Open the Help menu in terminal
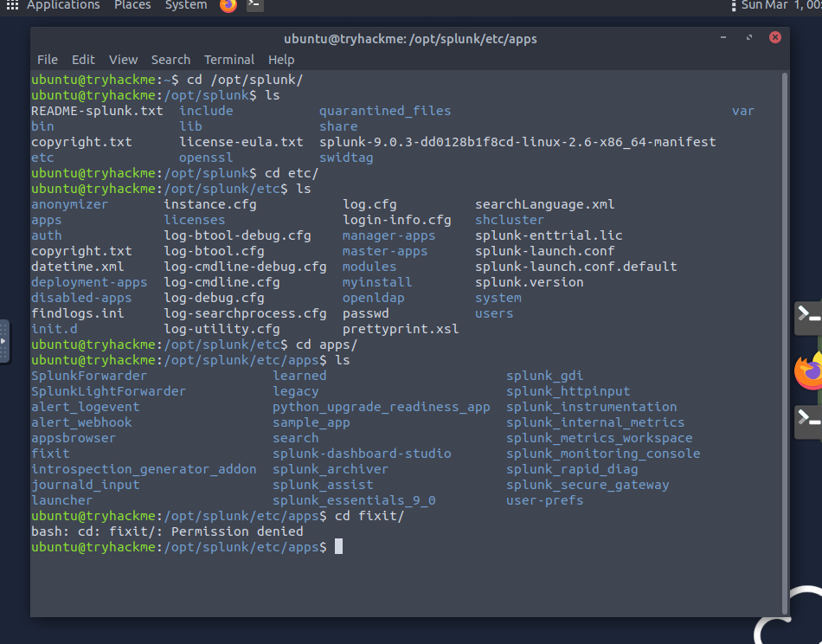The width and height of the screenshot is (822, 644). (x=281, y=60)
